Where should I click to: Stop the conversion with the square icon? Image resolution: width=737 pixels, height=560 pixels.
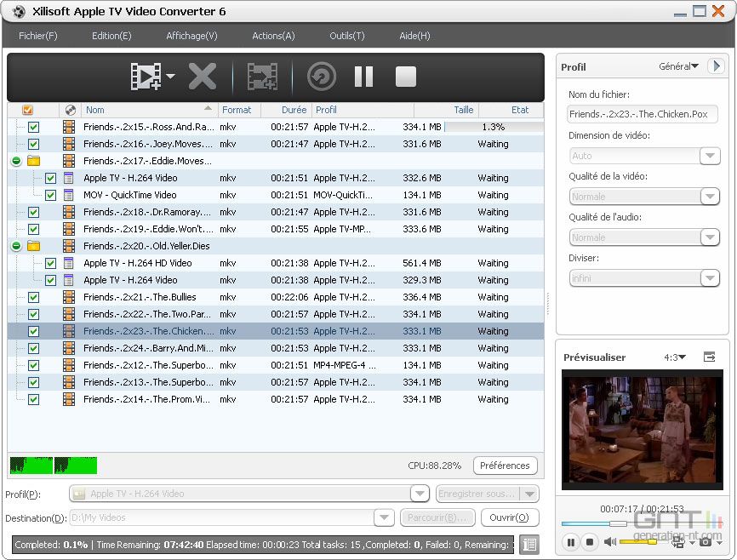pos(406,77)
